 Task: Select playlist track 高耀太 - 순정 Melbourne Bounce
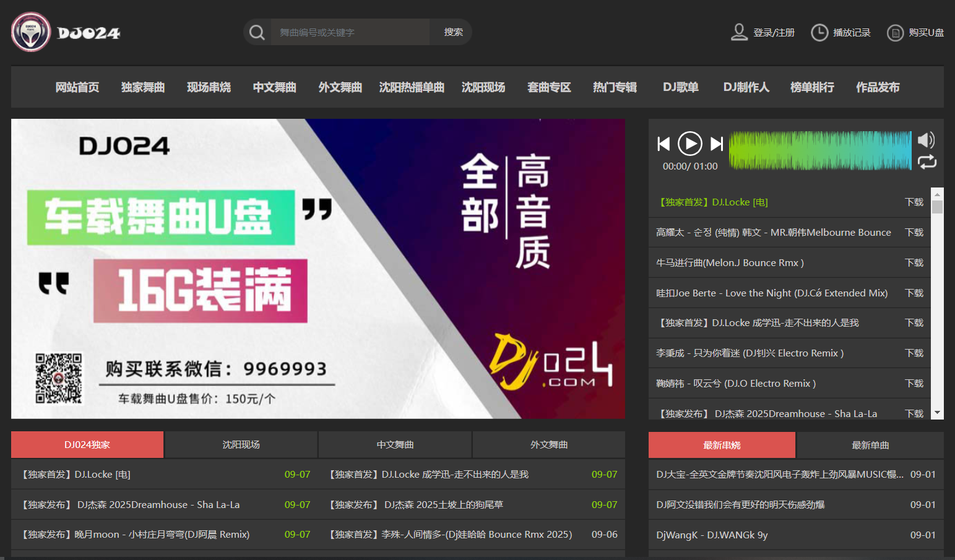tap(774, 233)
